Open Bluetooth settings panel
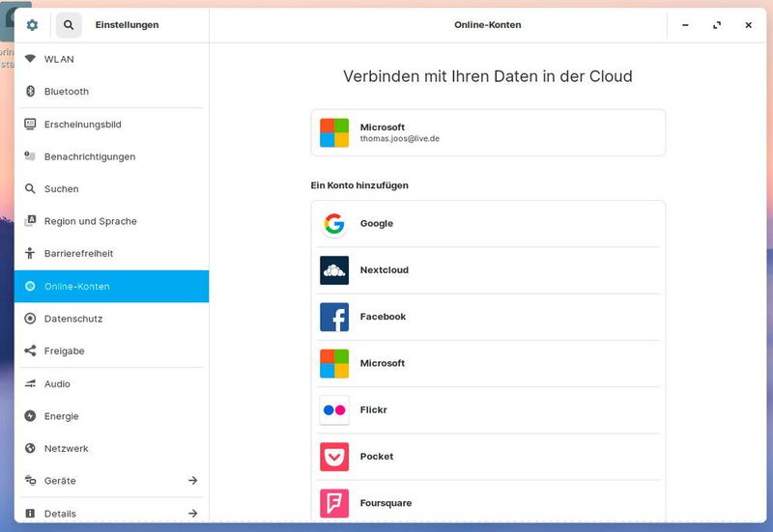Viewport: 773px width, 532px height. pyautogui.click(x=112, y=91)
